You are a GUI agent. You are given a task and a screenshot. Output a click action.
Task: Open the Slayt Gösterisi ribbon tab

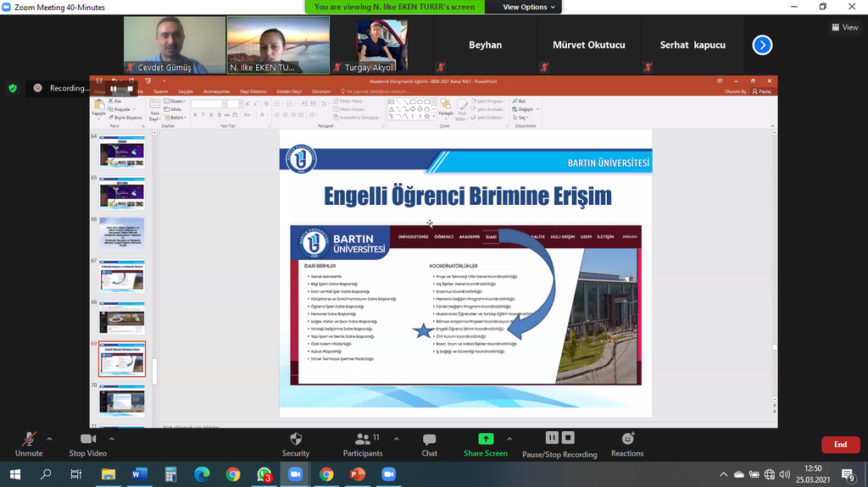[253, 91]
